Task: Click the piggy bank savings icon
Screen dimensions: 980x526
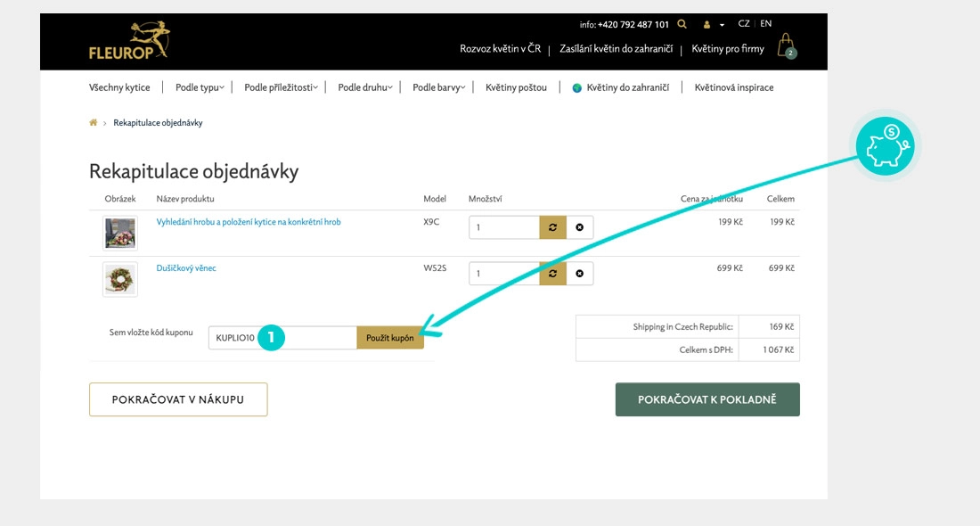Action: (x=885, y=146)
